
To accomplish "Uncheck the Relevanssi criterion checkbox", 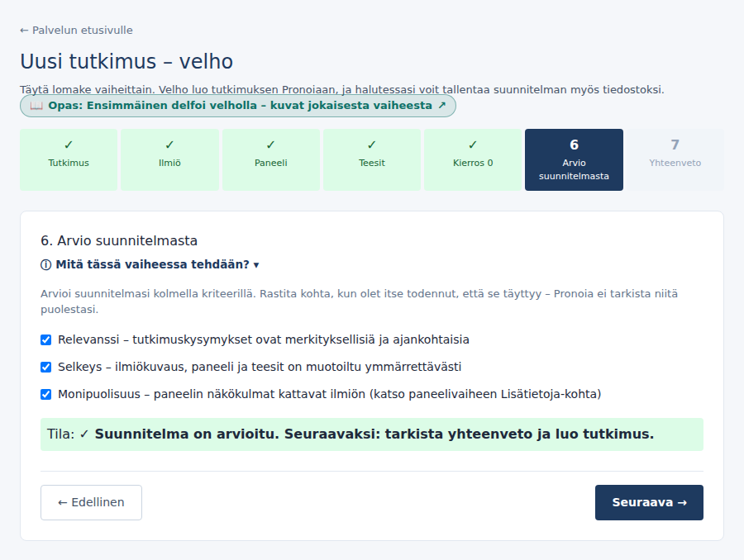I will [46, 340].
